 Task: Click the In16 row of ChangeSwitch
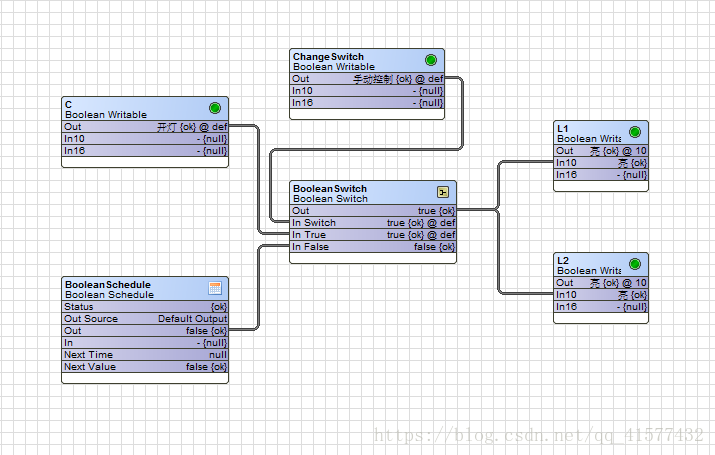367,103
